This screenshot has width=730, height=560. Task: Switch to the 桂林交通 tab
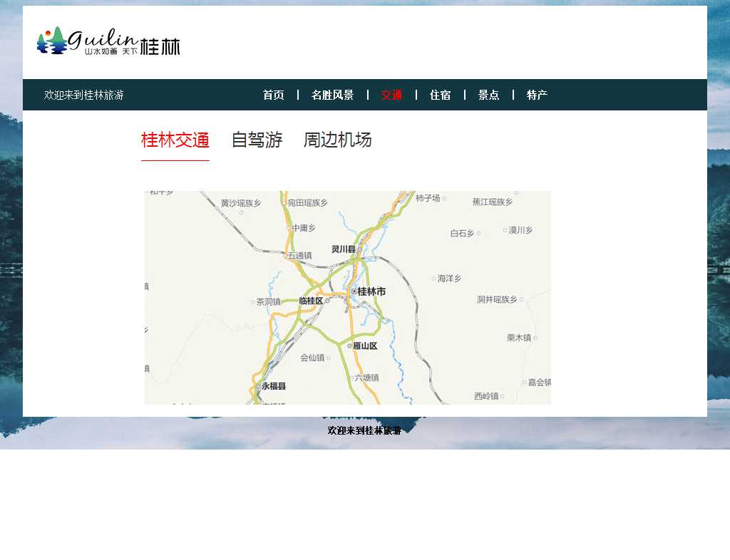click(175, 140)
